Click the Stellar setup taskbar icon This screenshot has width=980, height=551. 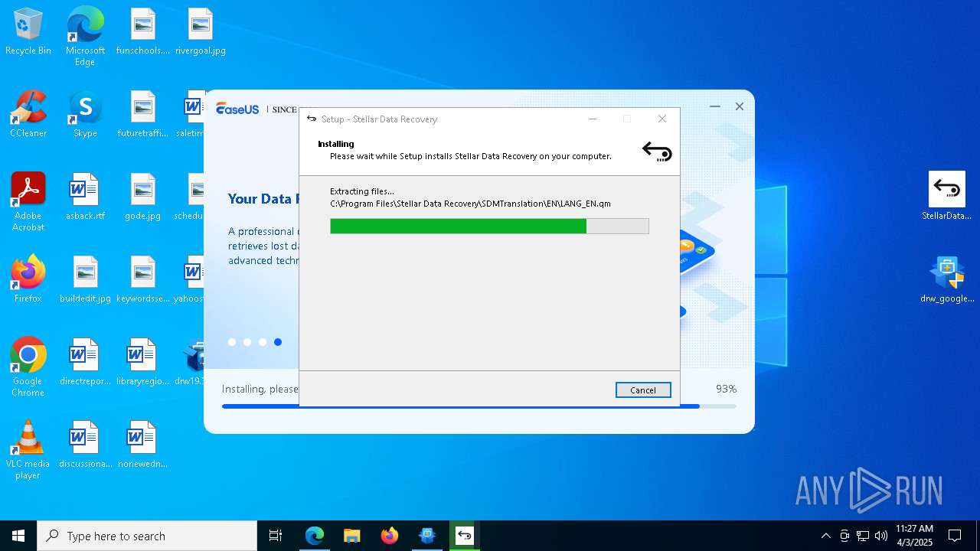(465, 536)
